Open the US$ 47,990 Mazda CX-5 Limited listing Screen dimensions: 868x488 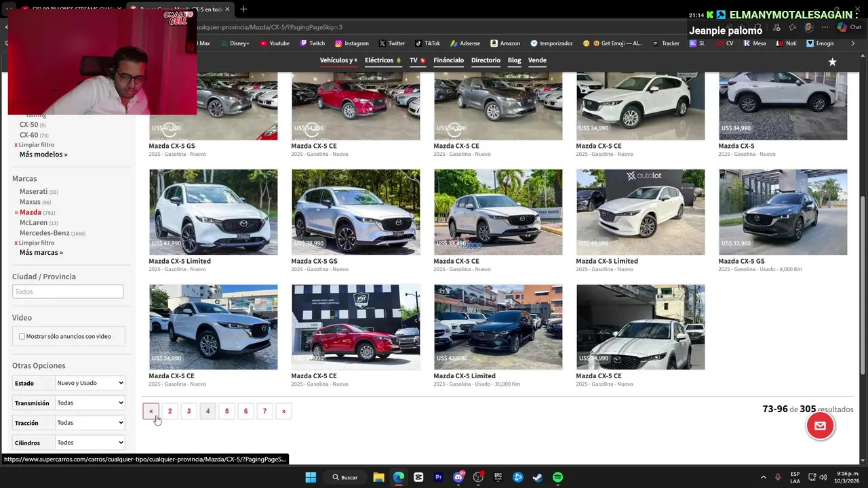[213, 212]
